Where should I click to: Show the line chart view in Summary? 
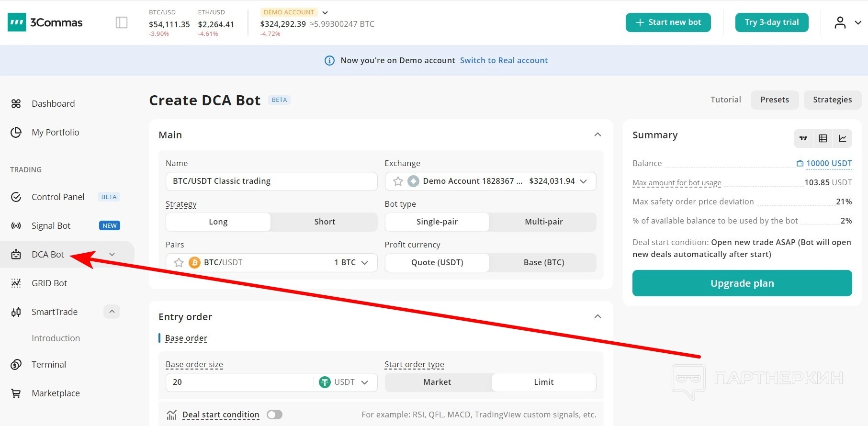coord(842,138)
